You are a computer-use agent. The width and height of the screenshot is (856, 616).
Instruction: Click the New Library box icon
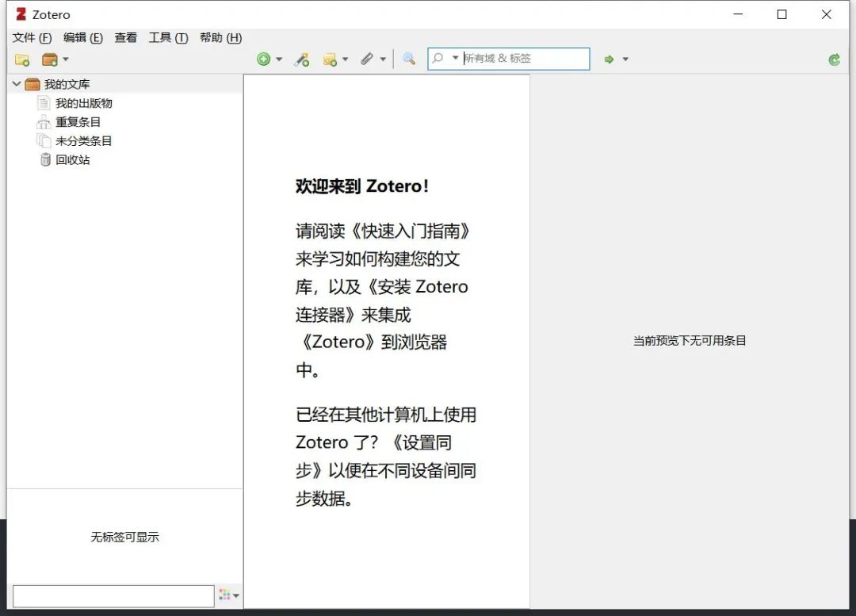(x=50, y=59)
